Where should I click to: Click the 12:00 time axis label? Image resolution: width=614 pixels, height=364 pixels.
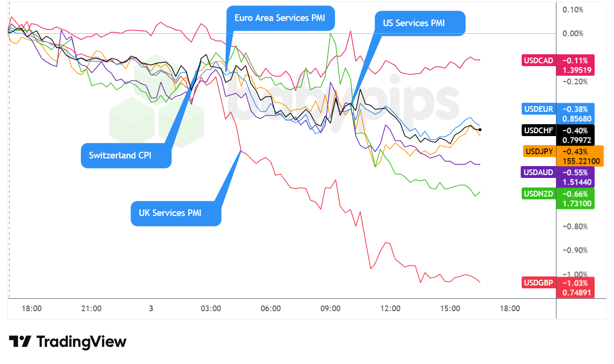[x=390, y=308]
